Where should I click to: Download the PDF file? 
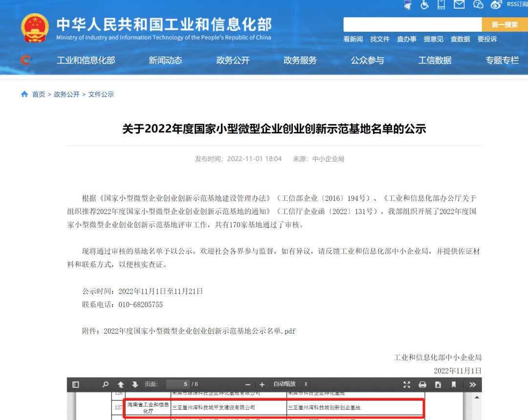(x=438, y=384)
